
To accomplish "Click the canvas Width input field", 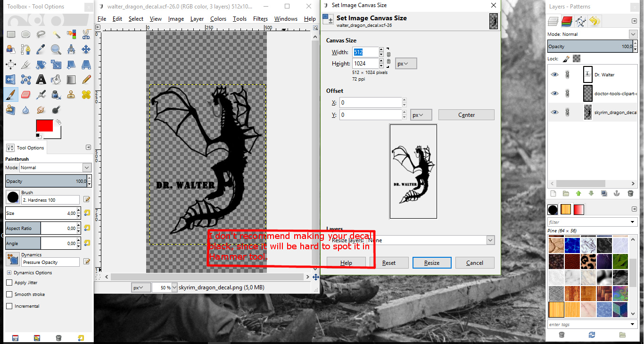I will point(365,52).
